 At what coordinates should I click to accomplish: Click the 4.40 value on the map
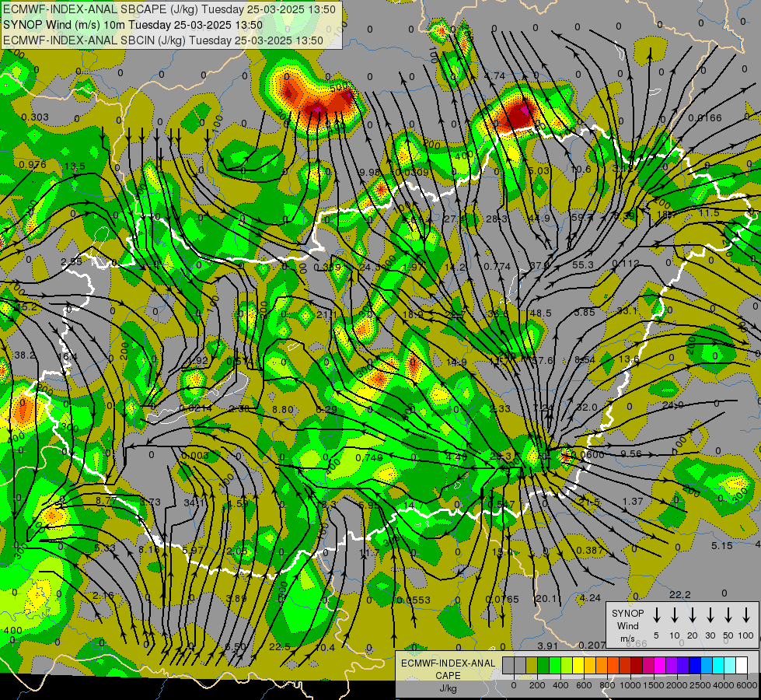pyautogui.click(x=456, y=457)
